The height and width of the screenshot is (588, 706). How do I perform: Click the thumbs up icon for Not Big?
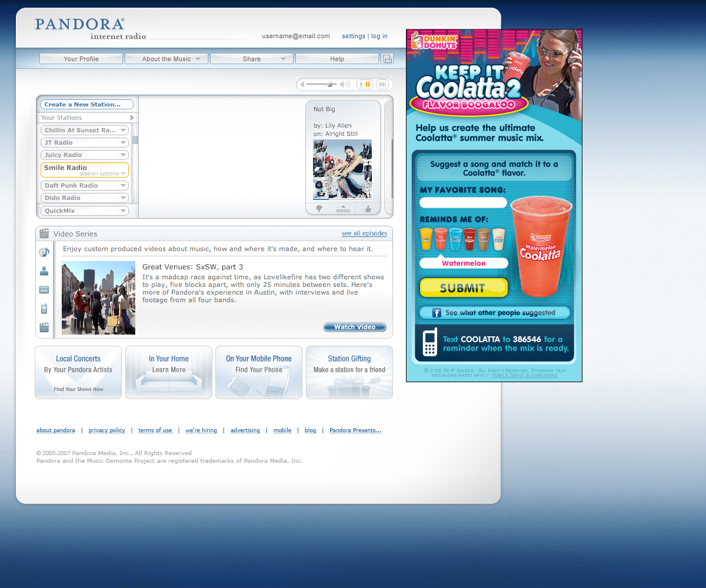pyautogui.click(x=368, y=209)
